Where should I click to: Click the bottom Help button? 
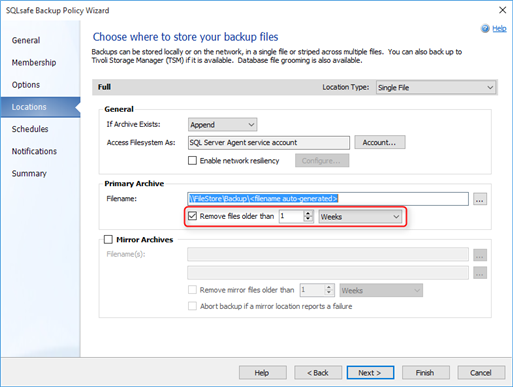[262, 373]
